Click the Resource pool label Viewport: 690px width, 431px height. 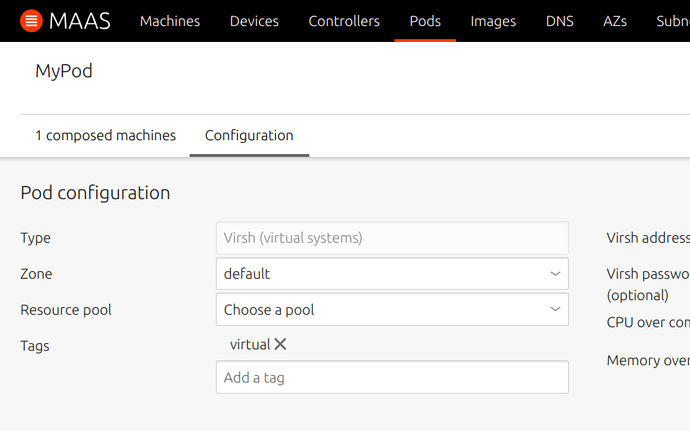click(x=66, y=310)
